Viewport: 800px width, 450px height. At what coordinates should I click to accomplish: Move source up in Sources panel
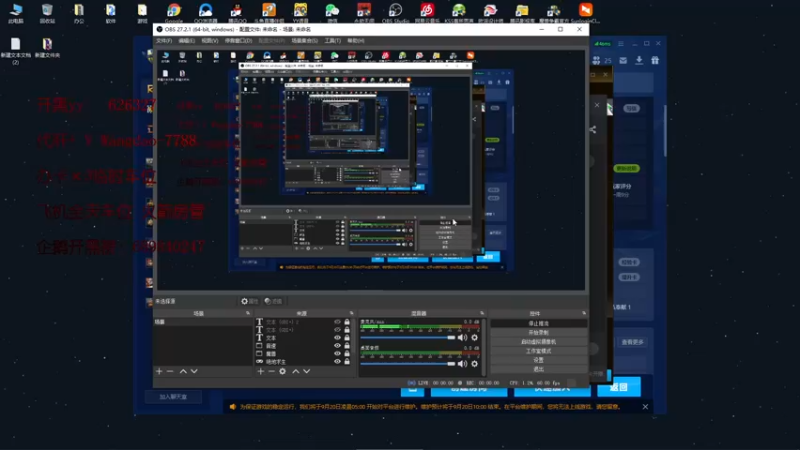pyautogui.click(x=295, y=371)
